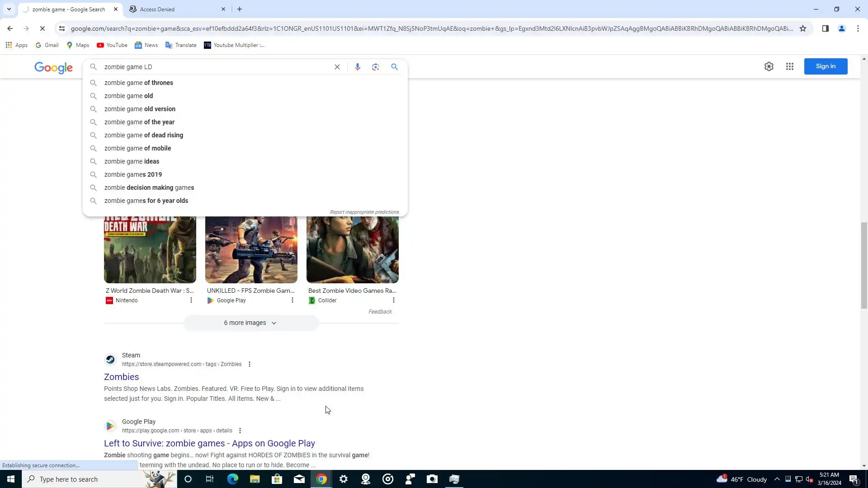Open the YouTube bookmark
Screen dimensions: 868x488
[112, 45]
